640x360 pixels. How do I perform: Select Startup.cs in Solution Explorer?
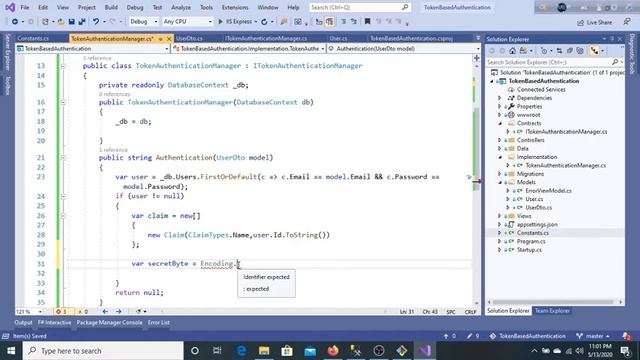pyautogui.click(x=529, y=250)
